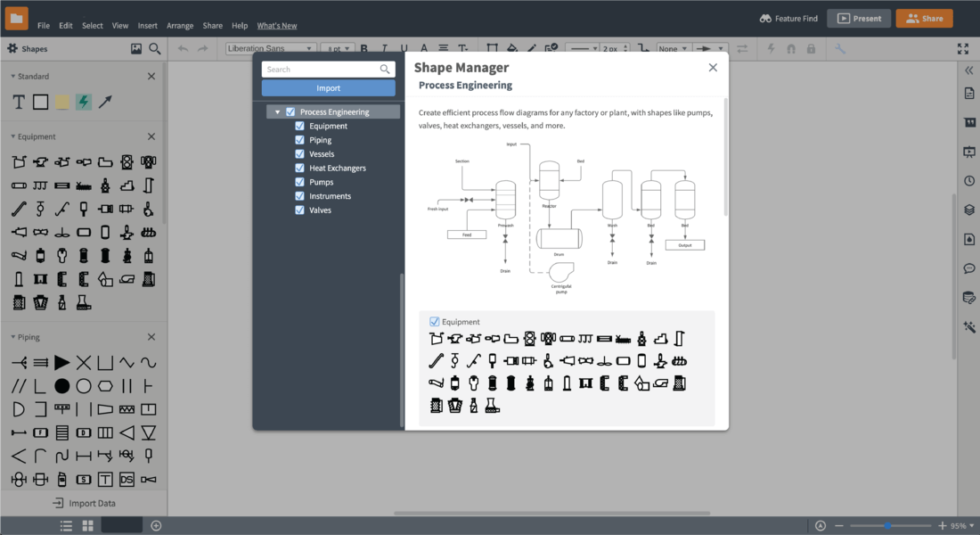Click the search magnifier in Shapes panel
This screenshot has height=535, width=980.
[x=155, y=49]
